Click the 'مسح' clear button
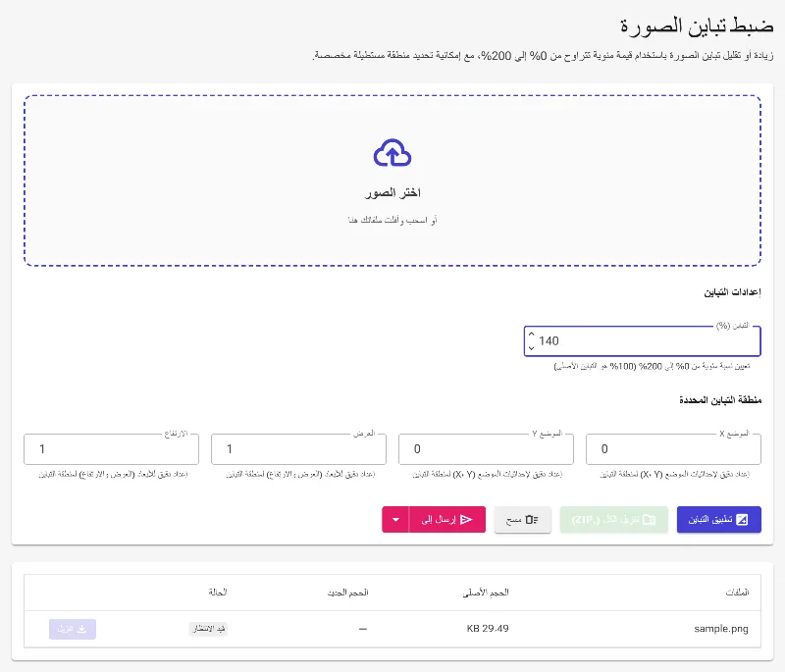 click(523, 519)
